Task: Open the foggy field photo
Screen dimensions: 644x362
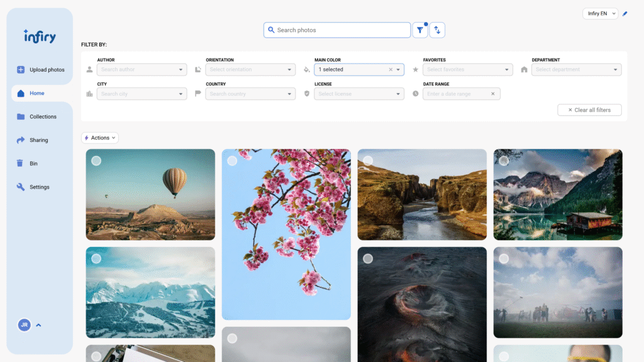Action: (x=558, y=292)
